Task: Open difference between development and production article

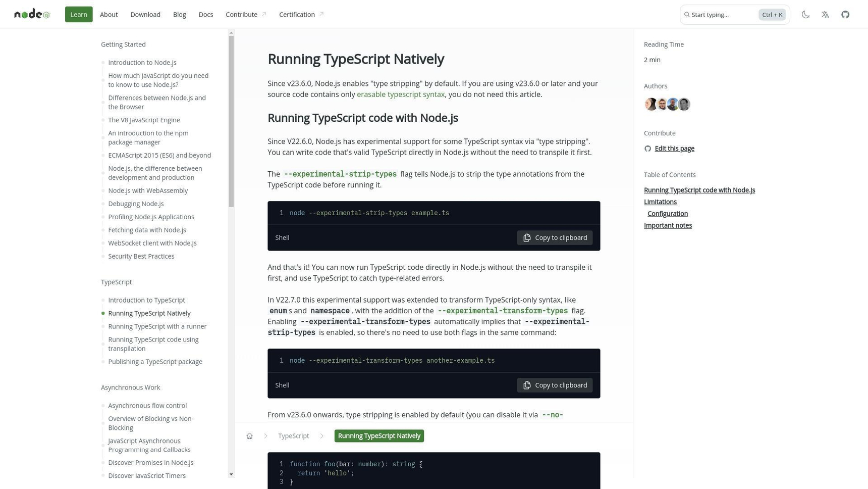Action: click(155, 173)
